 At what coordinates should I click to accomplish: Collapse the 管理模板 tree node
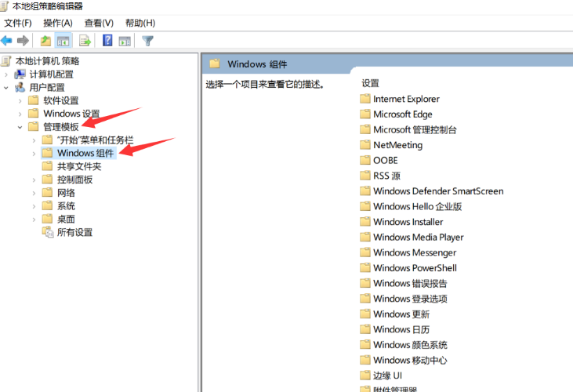(x=20, y=127)
